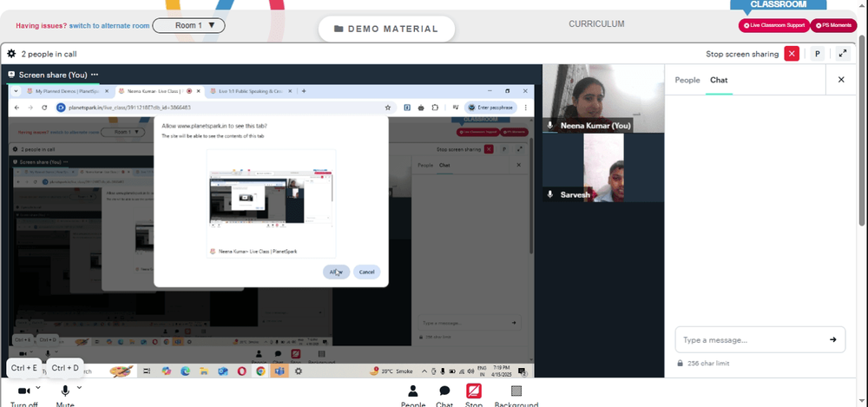Open call settings gear beside '2 people in call'

click(x=11, y=54)
